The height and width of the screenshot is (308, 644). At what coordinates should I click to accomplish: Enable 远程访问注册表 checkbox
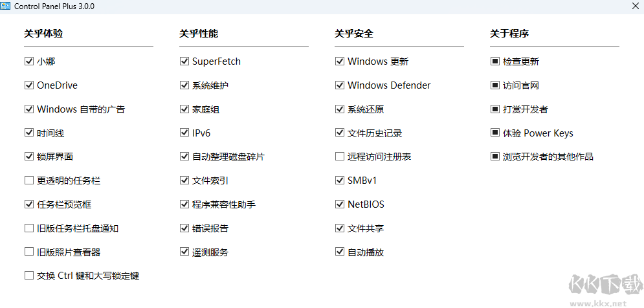pos(339,157)
